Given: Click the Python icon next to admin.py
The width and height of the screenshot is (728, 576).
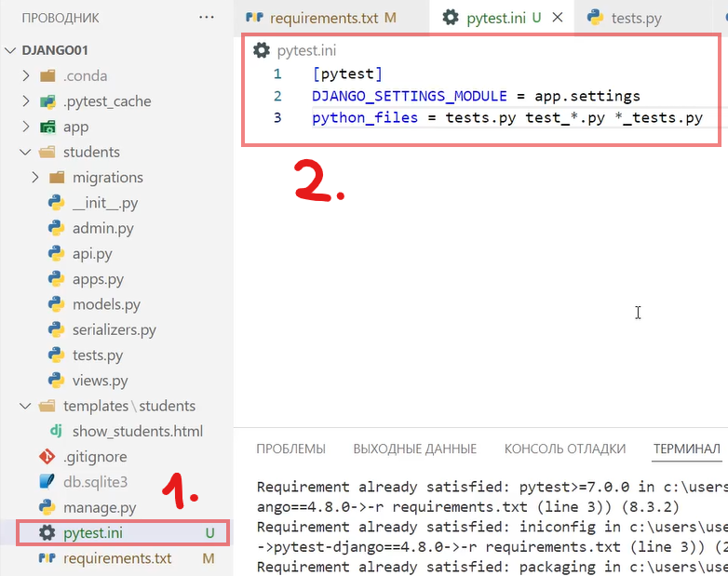Looking at the screenshot, I should [x=56, y=228].
